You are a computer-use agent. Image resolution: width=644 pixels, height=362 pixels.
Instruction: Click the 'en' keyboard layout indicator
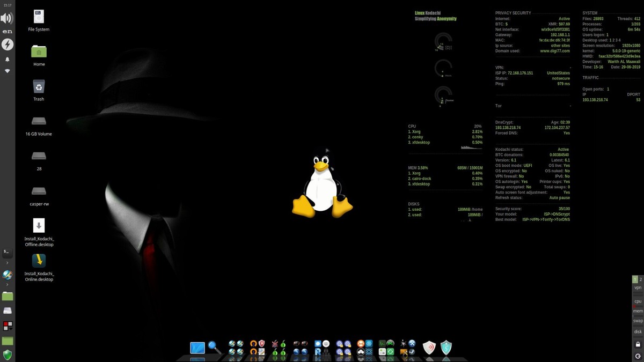pos(8,32)
